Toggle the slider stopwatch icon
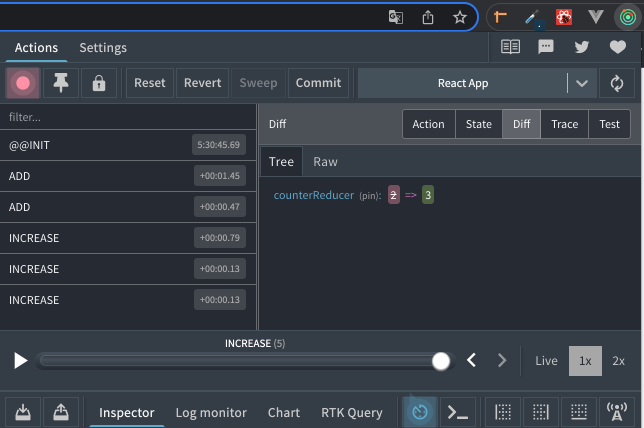Screen dimensions: 644x428 pyautogui.click(x=420, y=412)
